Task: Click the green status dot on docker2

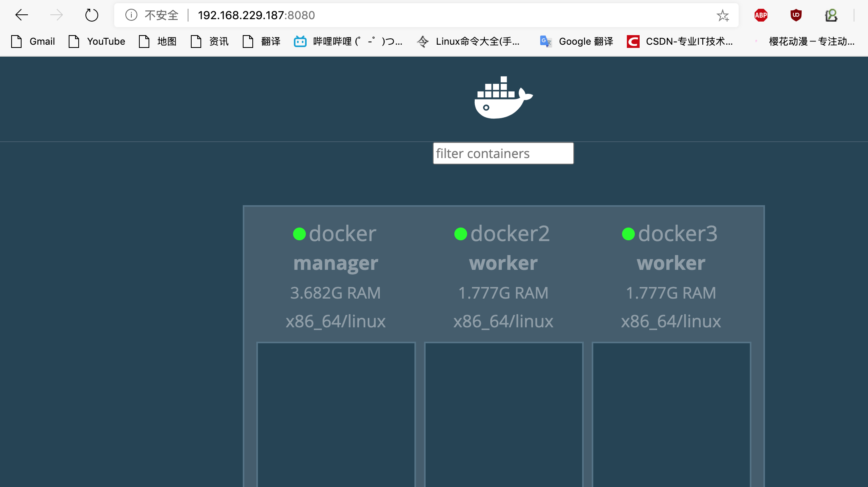Action: pos(460,234)
